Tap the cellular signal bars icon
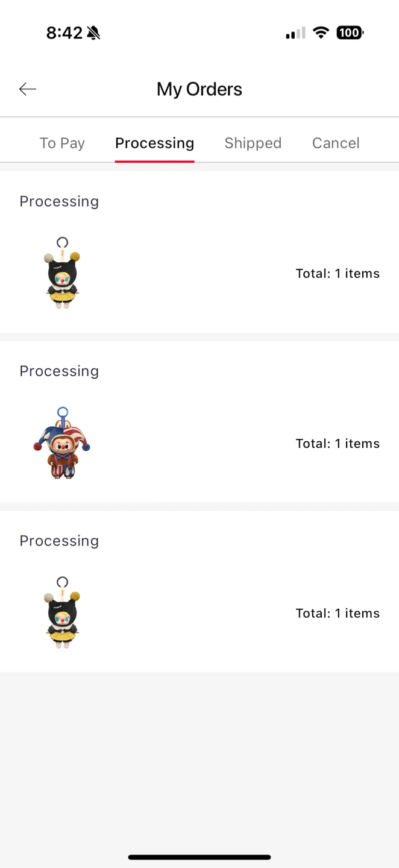The height and width of the screenshot is (868, 399). (295, 33)
